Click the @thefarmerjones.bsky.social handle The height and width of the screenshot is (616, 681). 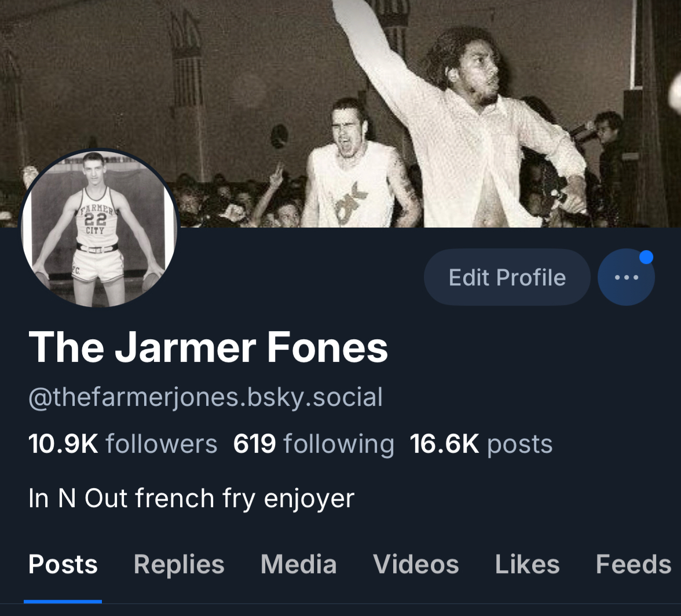[x=206, y=397]
